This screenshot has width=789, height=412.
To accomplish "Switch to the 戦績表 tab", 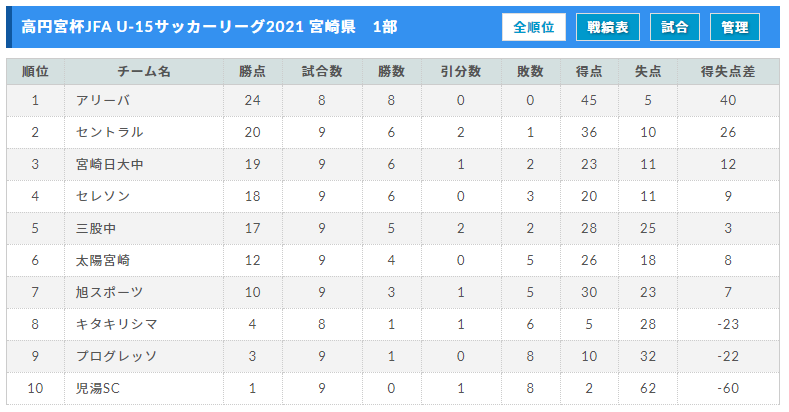I will tap(607, 27).
